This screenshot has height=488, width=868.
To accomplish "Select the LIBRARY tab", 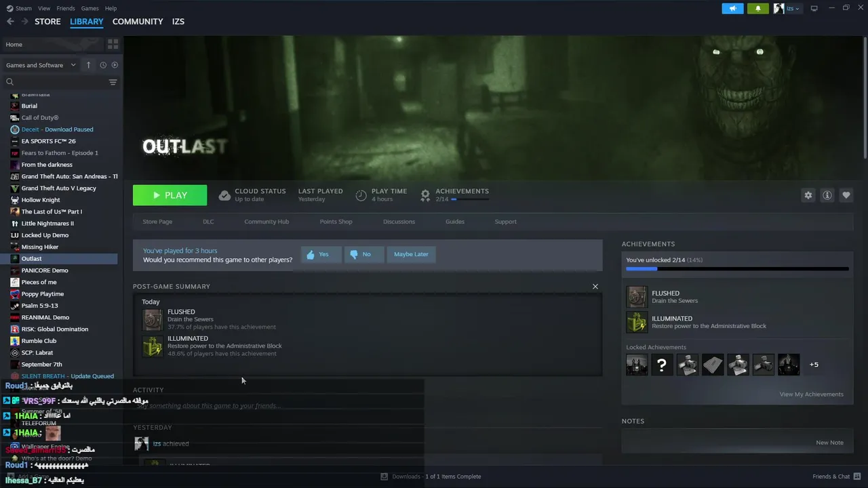I will [87, 22].
